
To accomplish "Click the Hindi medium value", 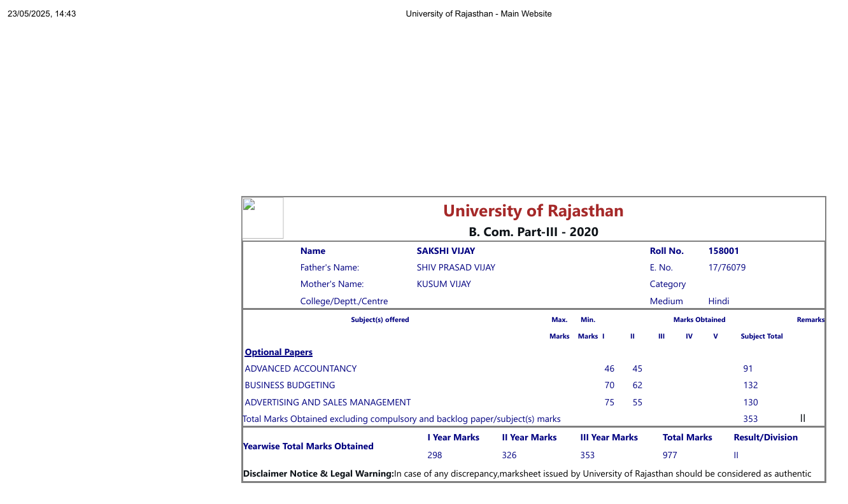I will pyautogui.click(x=718, y=301).
